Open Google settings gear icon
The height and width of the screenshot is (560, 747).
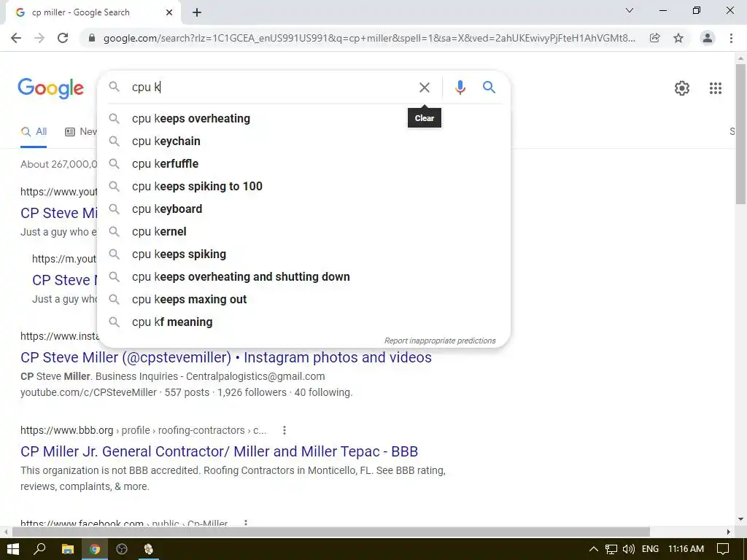[x=682, y=88]
